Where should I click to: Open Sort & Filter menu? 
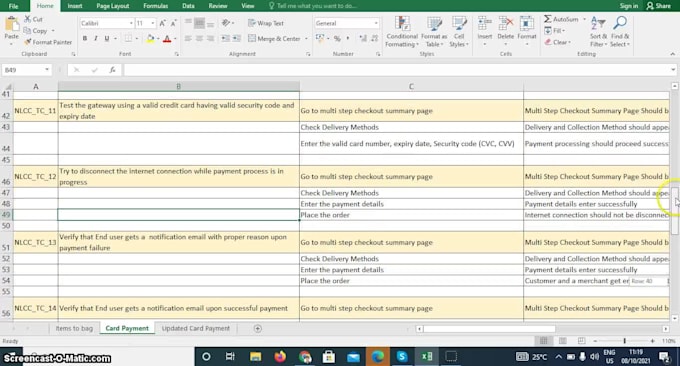(598, 32)
